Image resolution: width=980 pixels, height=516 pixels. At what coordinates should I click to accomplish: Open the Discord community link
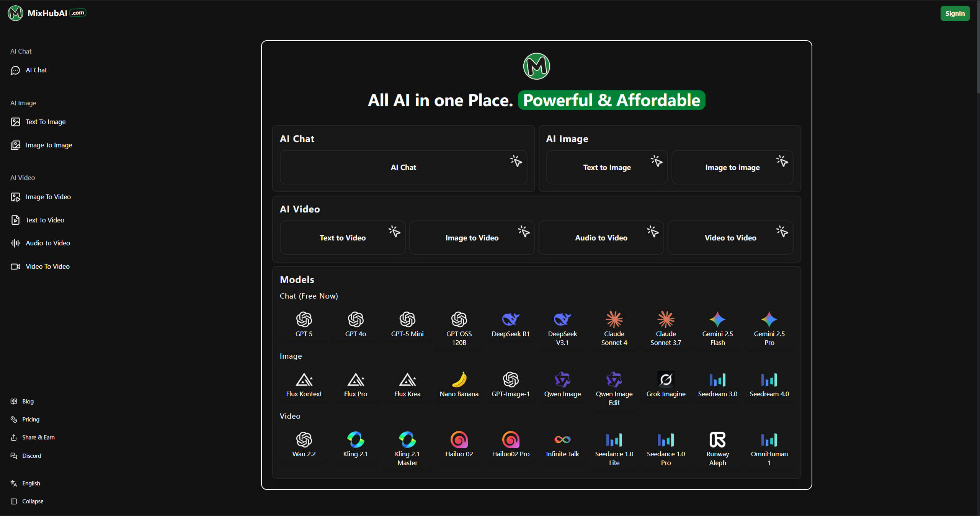31,456
